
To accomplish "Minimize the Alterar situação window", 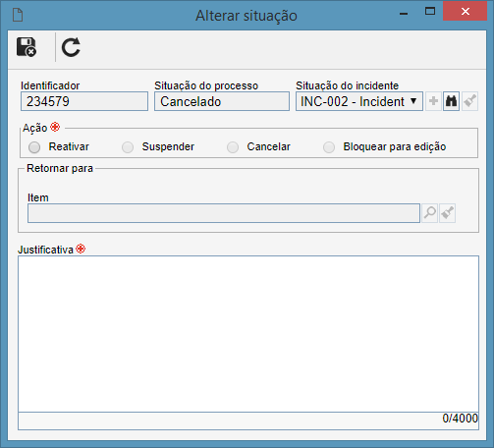I will tap(404, 14).
